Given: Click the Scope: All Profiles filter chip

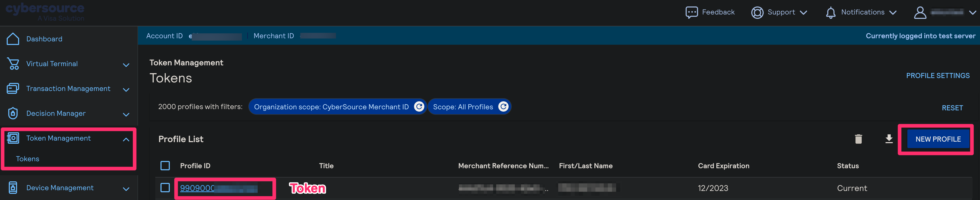Looking at the screenshot, I should [463, 106].
